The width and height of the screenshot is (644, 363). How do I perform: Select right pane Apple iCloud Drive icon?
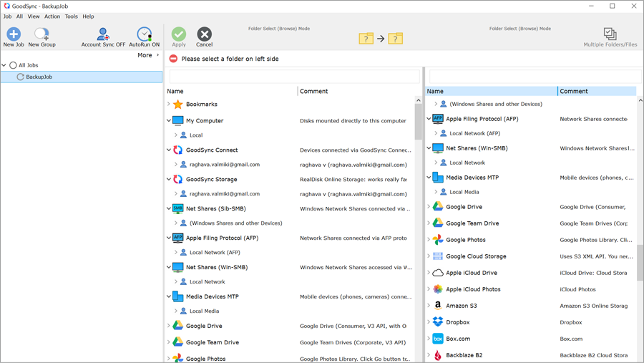tap(438, 273)
